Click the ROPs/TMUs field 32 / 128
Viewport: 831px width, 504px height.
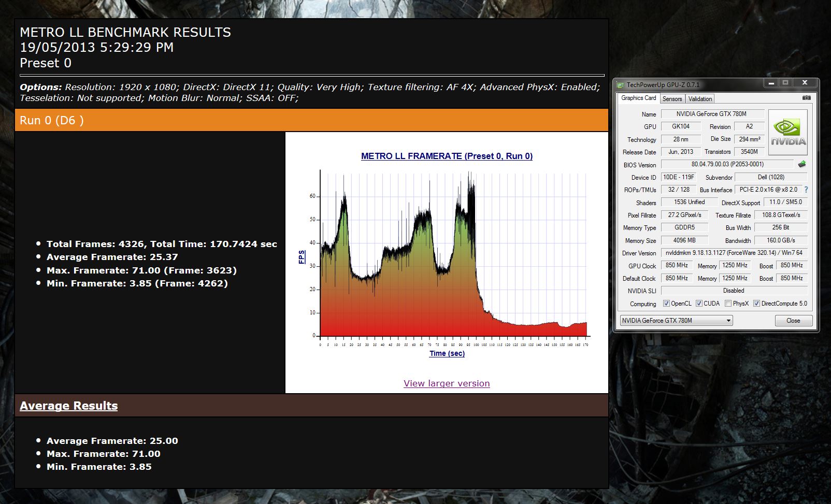(679, 190)
